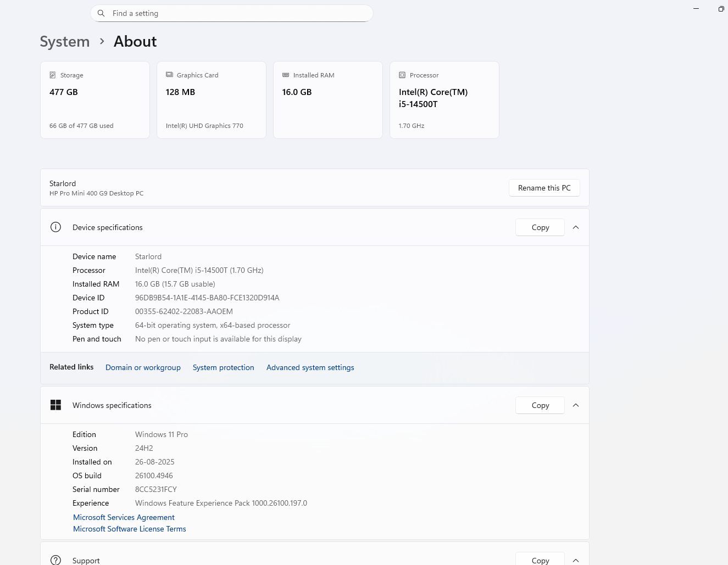This screenshot has width=728, height=565.
Task: Select the OS build value 26100.4946
Action: coord(154,476)
